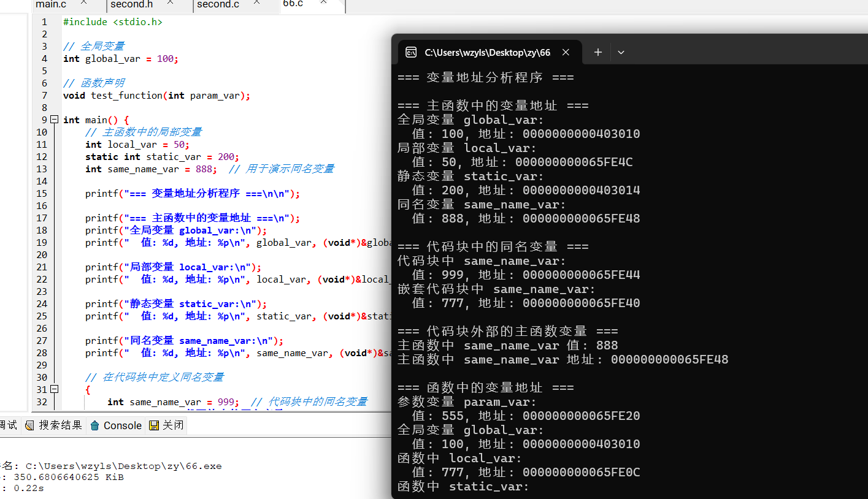This screenshot has height=499, width=868.
Task: Click line number 4 in the gutter
Action: point(44,59)
